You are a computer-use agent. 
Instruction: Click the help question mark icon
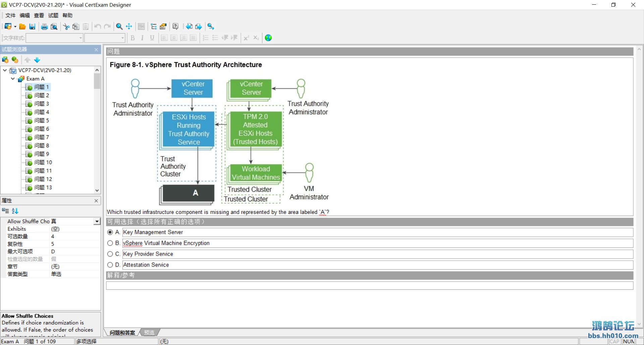[x=175, y=26]
